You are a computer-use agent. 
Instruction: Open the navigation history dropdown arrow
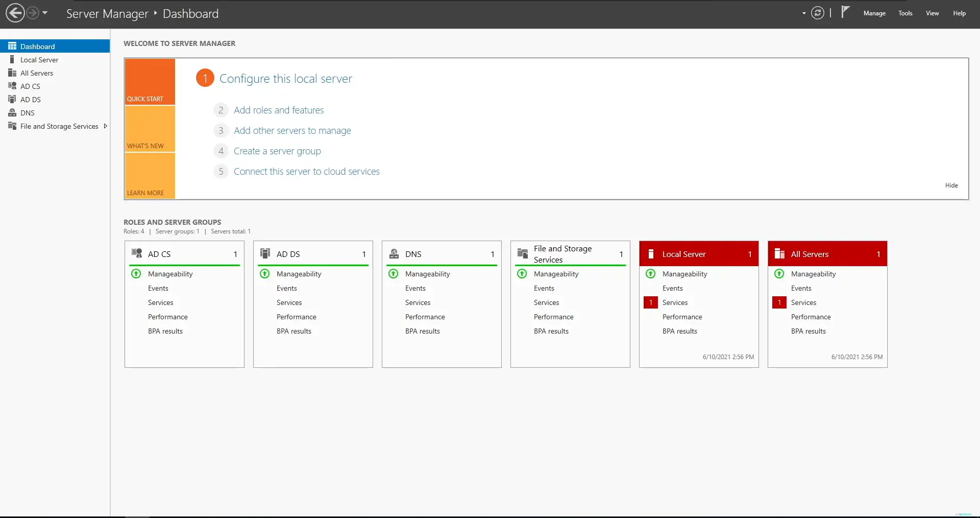(x=45, y=13)
